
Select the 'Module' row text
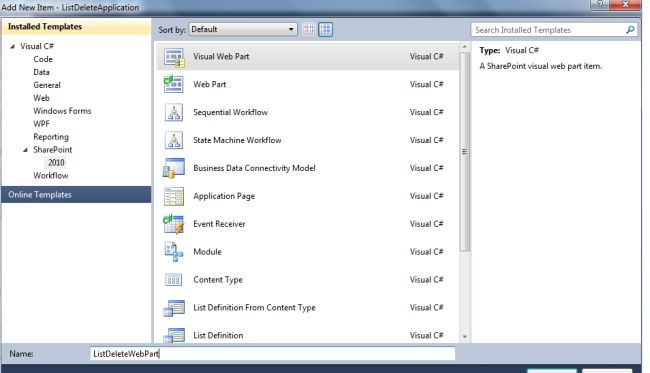pos(207,252)
